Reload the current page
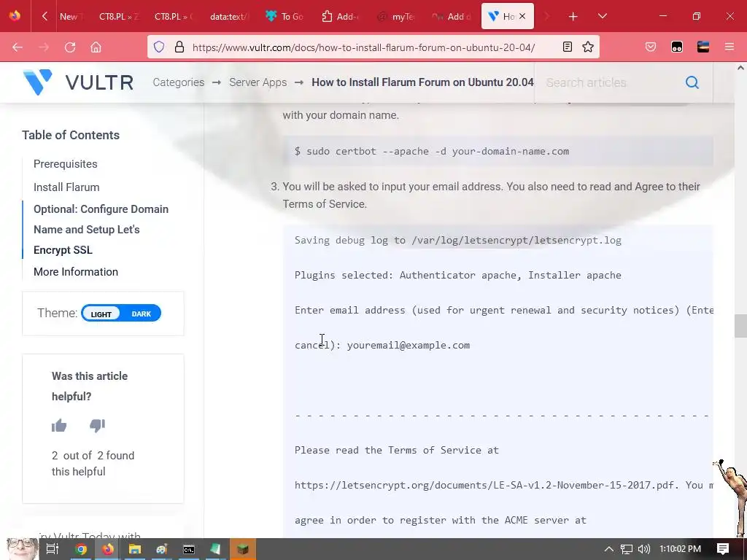The height and width of the screenshot is (560, 747). pos(70,47)
